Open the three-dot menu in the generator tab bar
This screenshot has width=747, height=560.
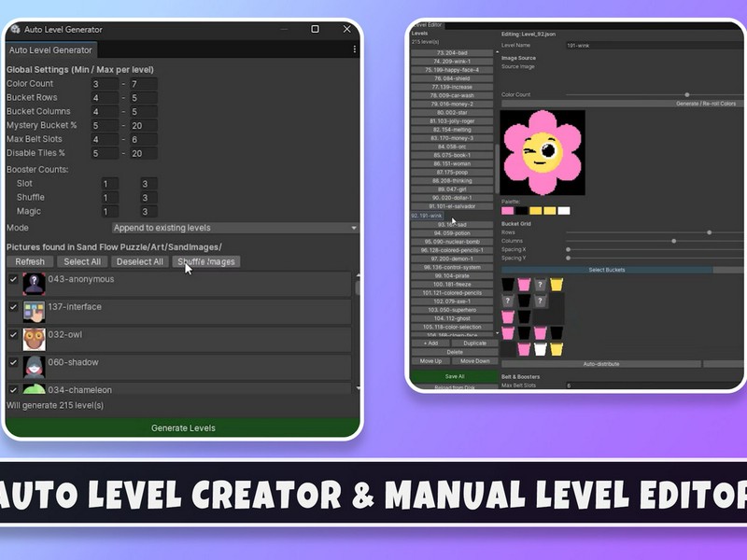click(354, 49)
